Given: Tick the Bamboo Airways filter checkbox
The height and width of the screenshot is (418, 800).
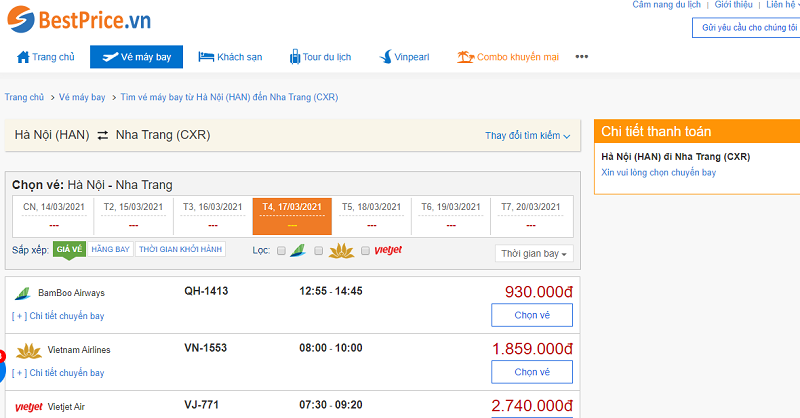Looking at the screenshot, I should 281,251.
